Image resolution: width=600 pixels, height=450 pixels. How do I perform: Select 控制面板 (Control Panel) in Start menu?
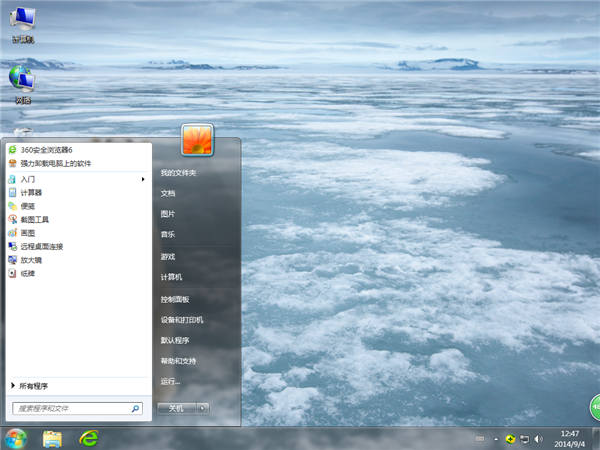(175, 298)
